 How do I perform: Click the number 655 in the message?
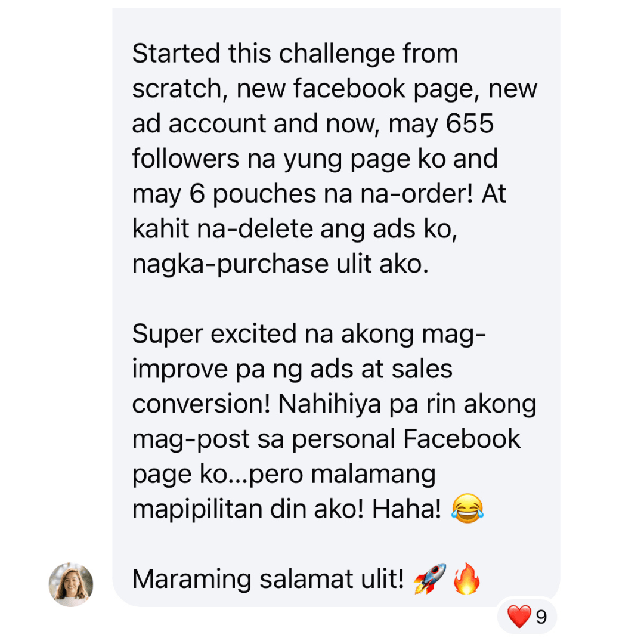pyautogui.click(x=469, y=123)
